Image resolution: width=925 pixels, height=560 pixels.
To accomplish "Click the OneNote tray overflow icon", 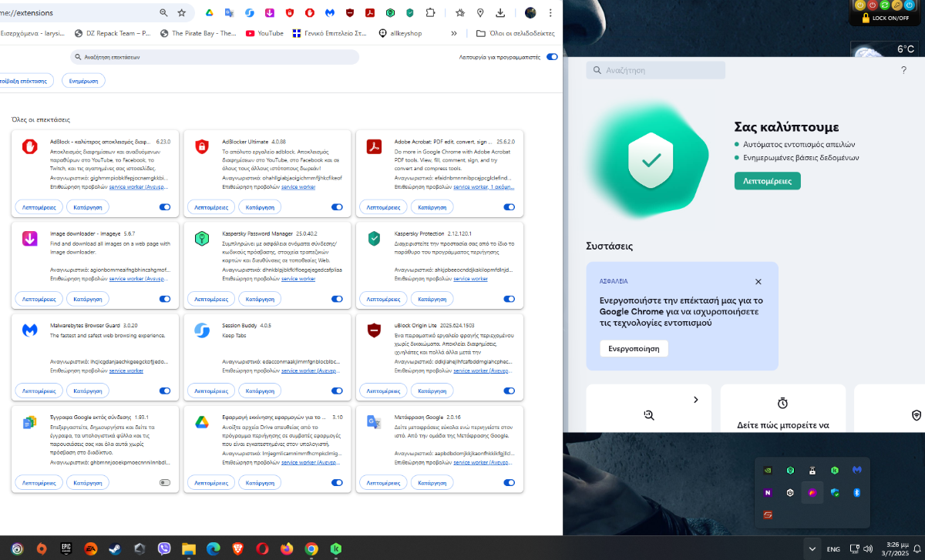I will coord(767,492).
